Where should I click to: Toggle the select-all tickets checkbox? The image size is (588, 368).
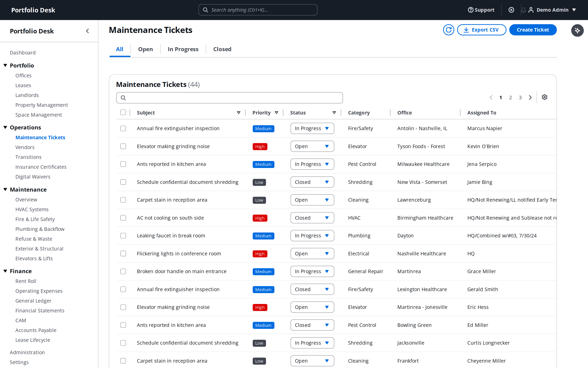point(123,112)
